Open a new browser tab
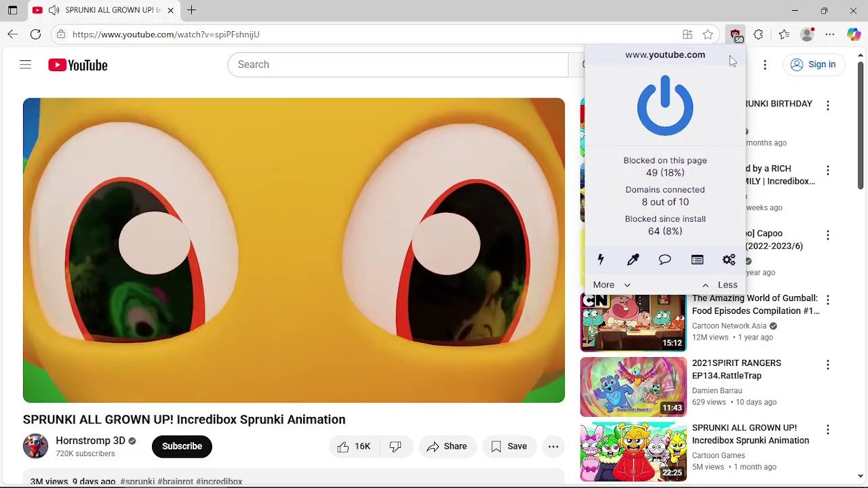 192,10
